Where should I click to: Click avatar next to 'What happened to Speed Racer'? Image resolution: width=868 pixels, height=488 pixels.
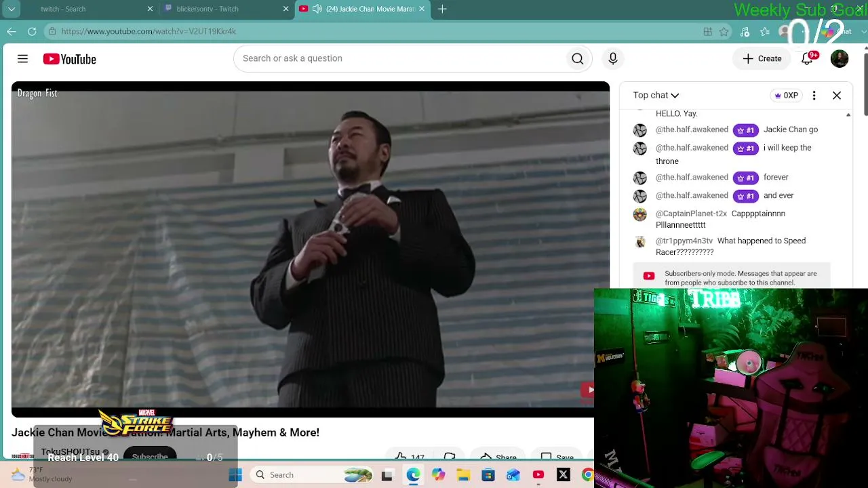point(640,242)
